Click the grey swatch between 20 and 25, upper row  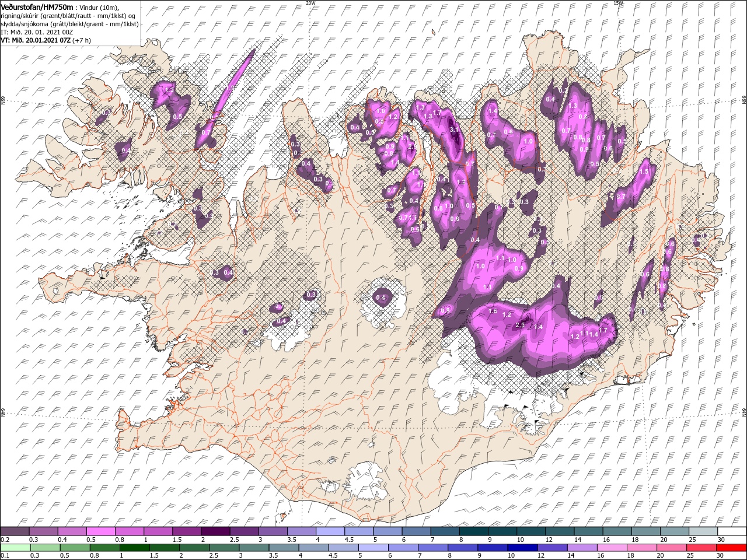(675, 531)
